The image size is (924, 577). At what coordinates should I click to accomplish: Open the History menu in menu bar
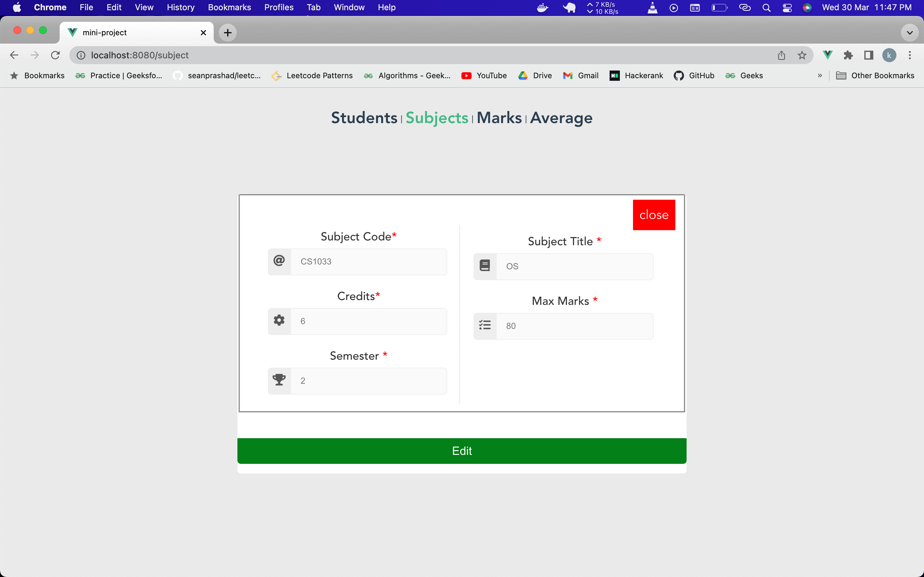[x=180, y=8]
